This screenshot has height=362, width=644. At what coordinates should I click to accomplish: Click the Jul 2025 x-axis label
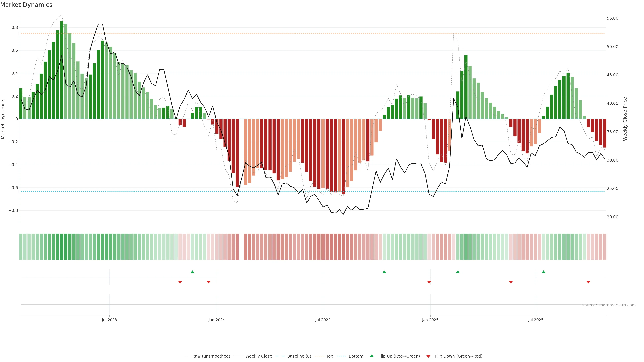(536, 320)
